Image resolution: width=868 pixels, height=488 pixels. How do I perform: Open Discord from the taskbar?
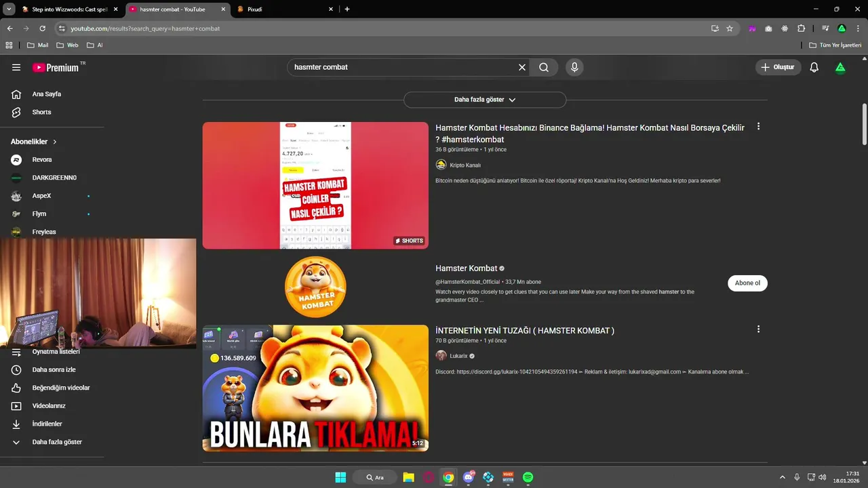[x=468, y=477]
